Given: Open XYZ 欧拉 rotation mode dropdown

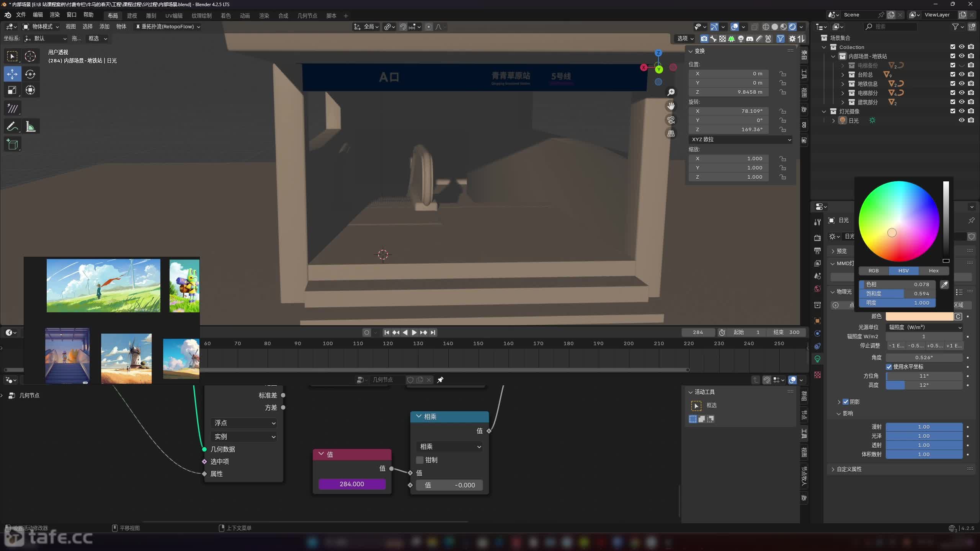Looking at the screenshot, I should (x=741, y=140).
